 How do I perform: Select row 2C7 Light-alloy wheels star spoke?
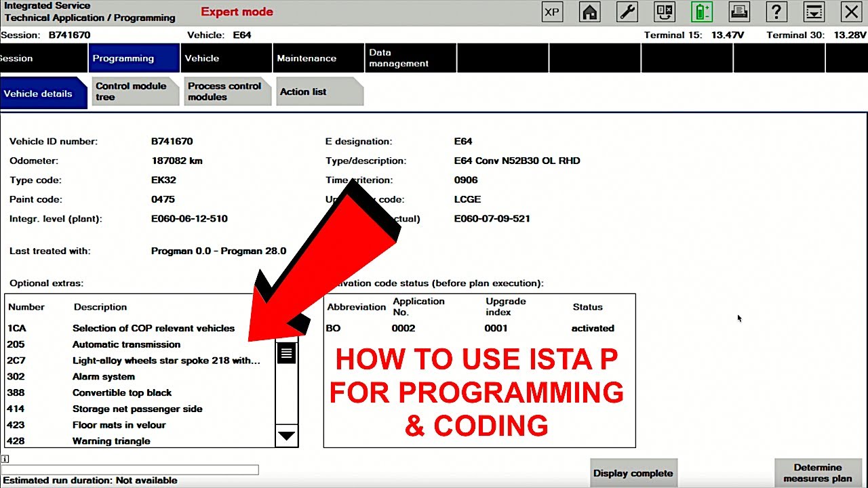pyautogui.click(x=140, y=361)
